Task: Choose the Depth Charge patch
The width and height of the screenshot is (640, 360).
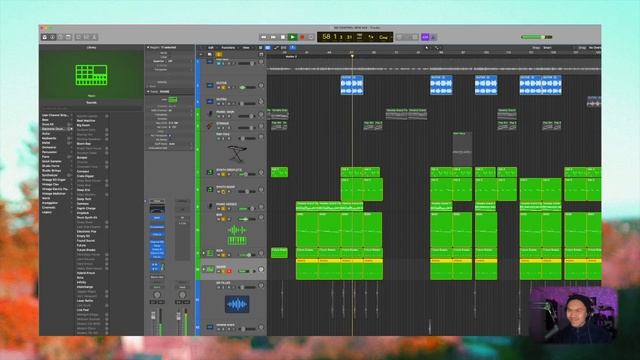Action: (x=86, y=208)
